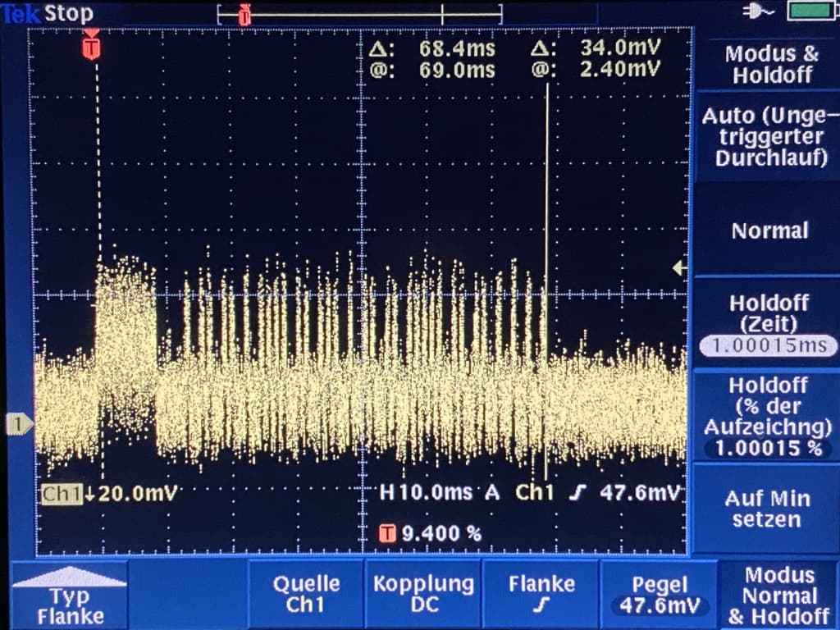Open the Kopplung DC coupling menu
Image resolution: width=840 pixels, height=630 pixels.
pos(423,594)
